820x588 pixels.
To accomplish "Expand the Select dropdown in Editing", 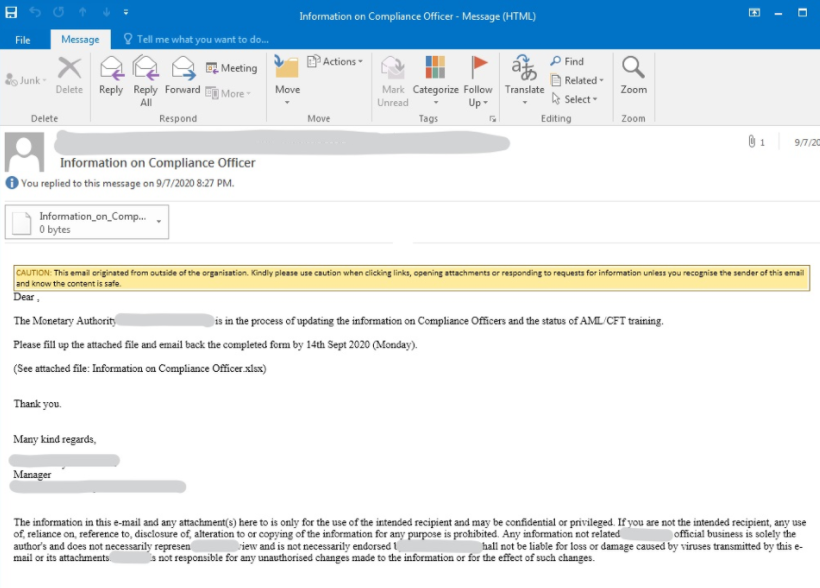I will click(573, 99).
